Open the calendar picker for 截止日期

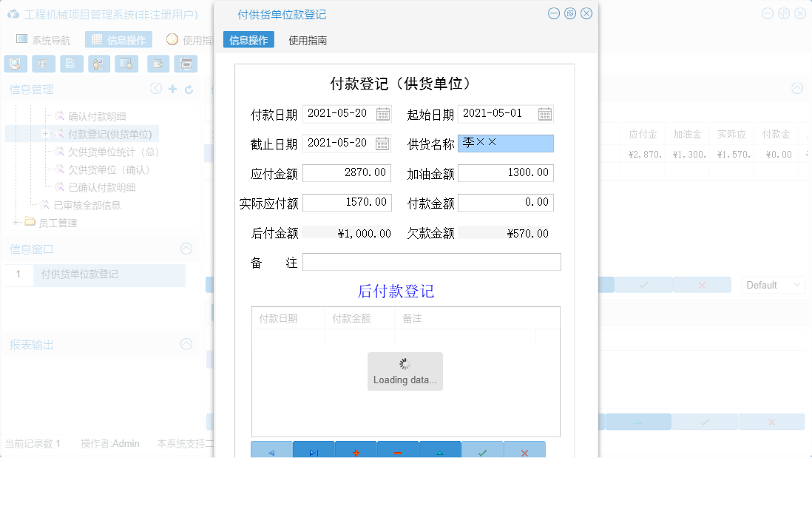pos(383,143)
